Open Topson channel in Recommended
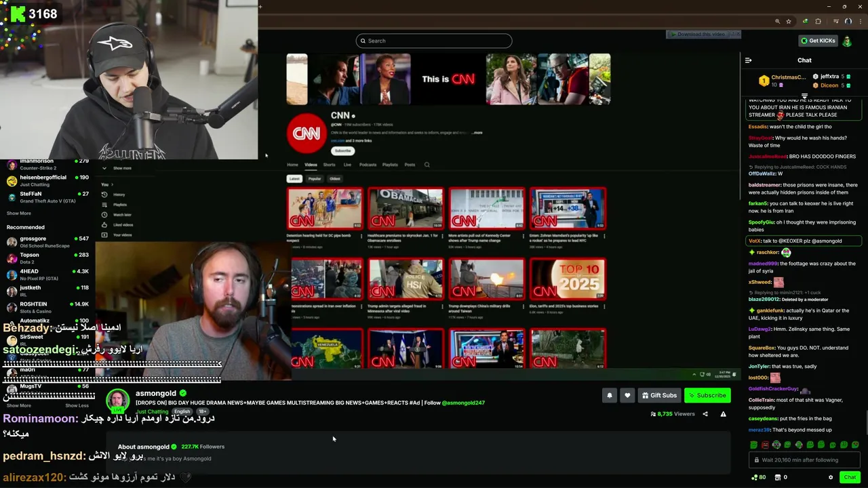The image size is (868, 488). [47, 258]
